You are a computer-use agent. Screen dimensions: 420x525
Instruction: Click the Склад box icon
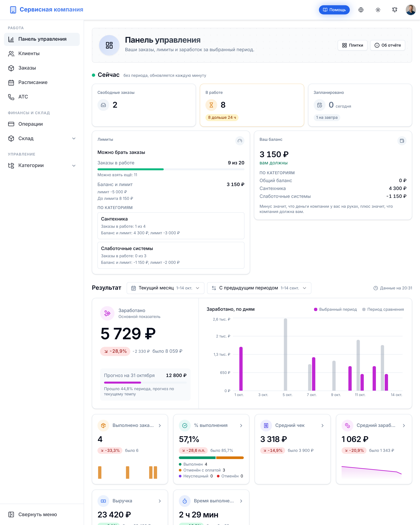[x=11, y=139]
